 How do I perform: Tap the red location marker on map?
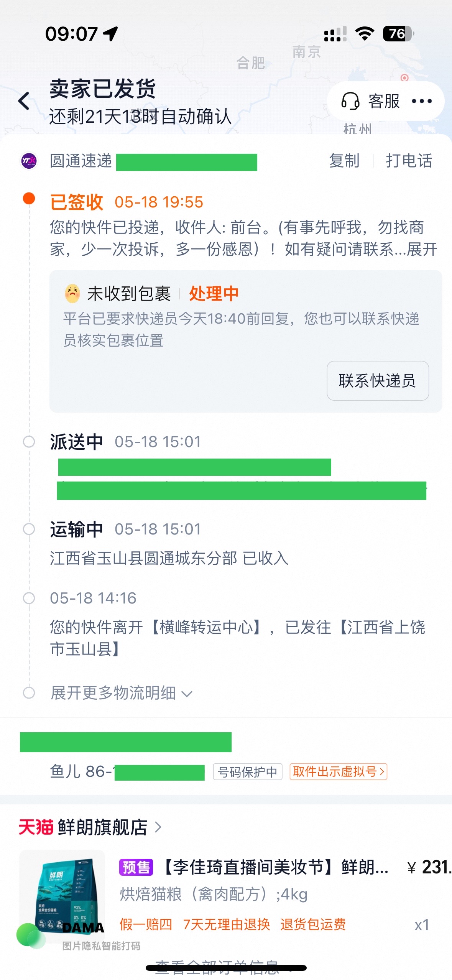(404, 78)
